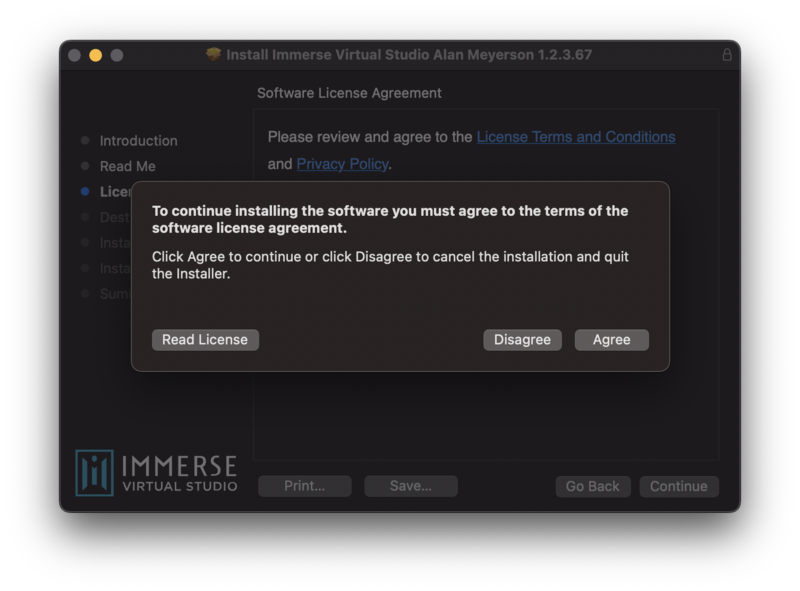Image resolution: width=800 pixels, height=591 pixels.
Task: Click the Immerse Virtual Studio logo
Action: (x=156, y=473)
